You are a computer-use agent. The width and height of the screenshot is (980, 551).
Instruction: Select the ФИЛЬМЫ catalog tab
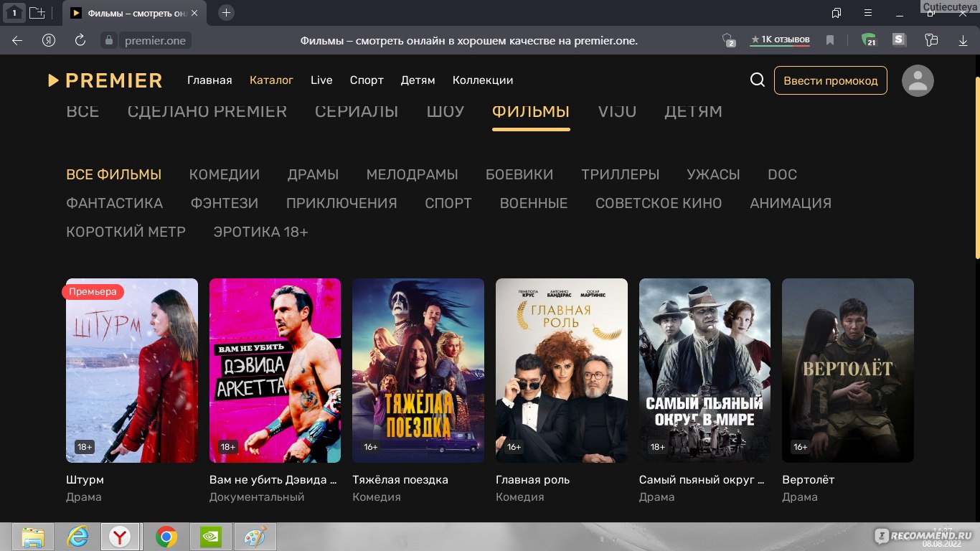[x=531, y=111]
